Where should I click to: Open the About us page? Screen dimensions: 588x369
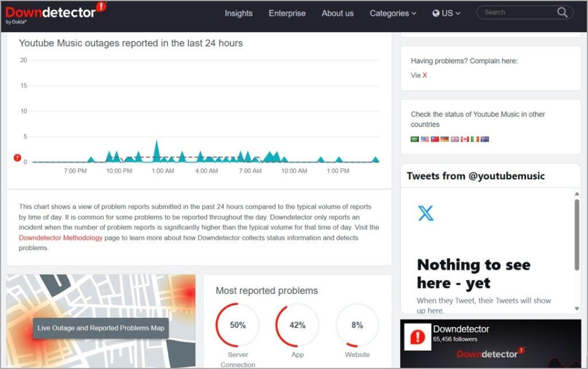pyautogui.click(x=338, y=13)
